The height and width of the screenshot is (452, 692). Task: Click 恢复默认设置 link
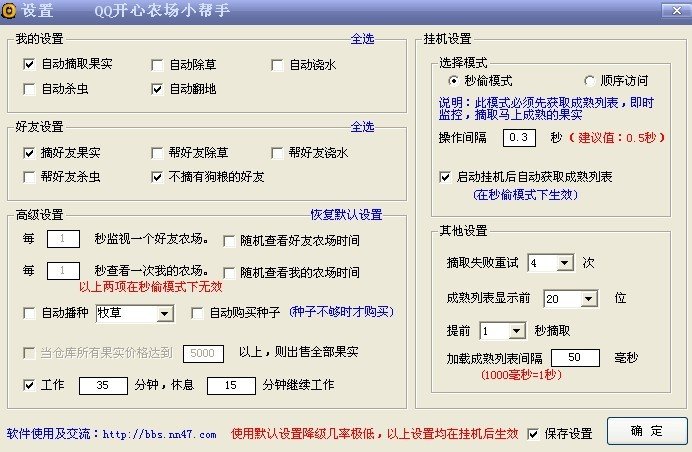346,215
